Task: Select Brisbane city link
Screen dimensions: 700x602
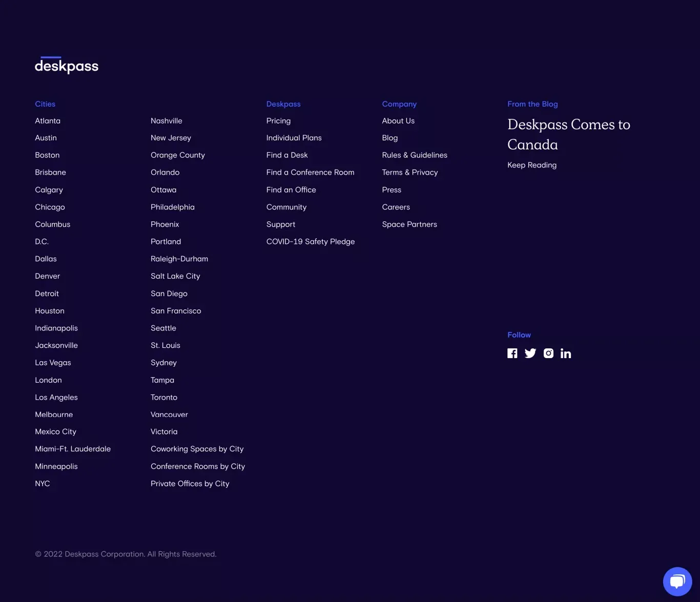Action: 50,173
